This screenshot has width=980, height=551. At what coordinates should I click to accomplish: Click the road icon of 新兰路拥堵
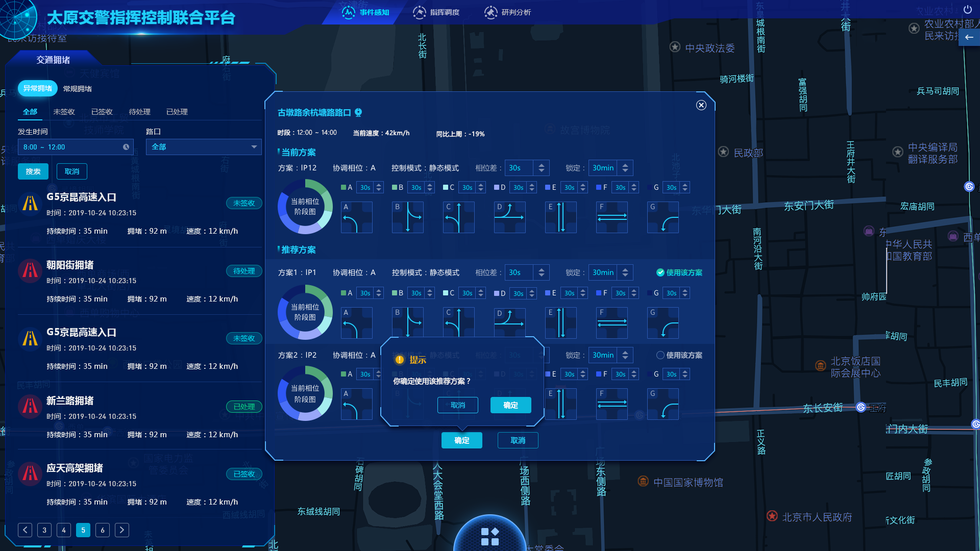point(30,406)
